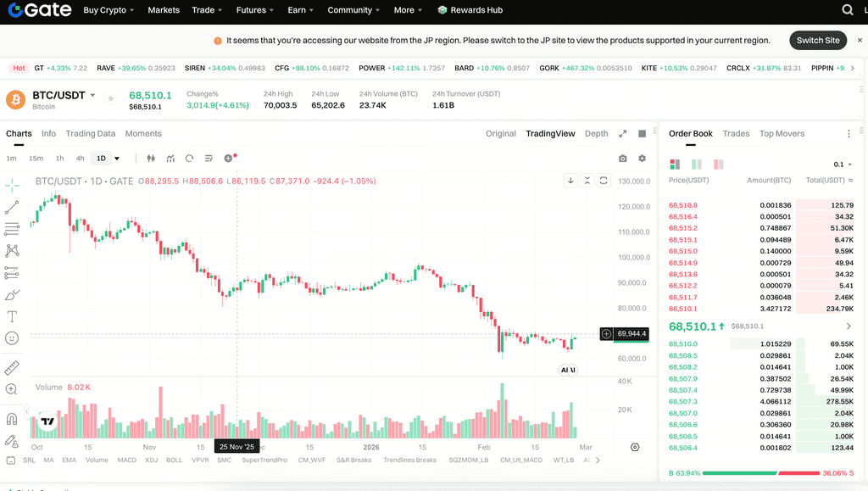This screenshot has height=491, width=868.
Task: Select the 15m timeframe
Action: click(x=36, y=159)
